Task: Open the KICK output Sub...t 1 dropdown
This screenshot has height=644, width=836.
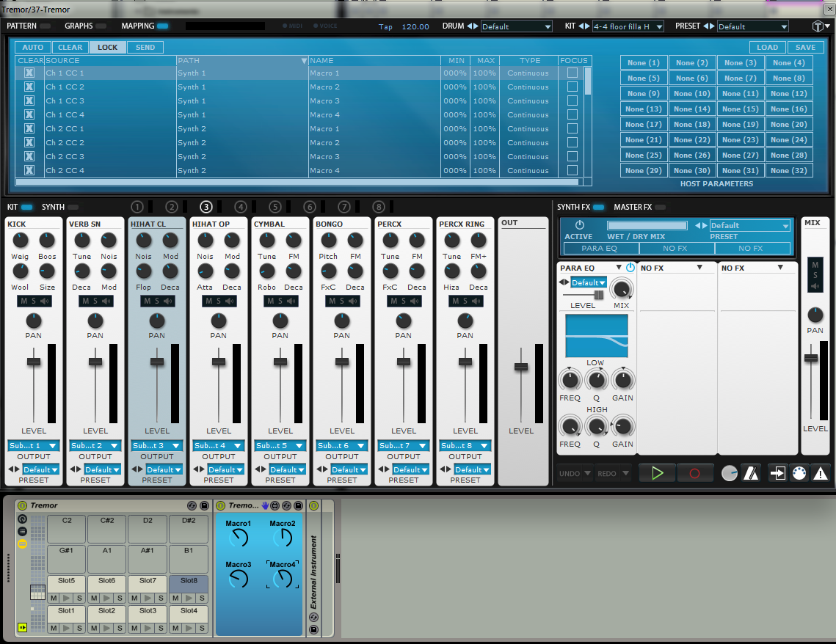Action: (34, 445)
